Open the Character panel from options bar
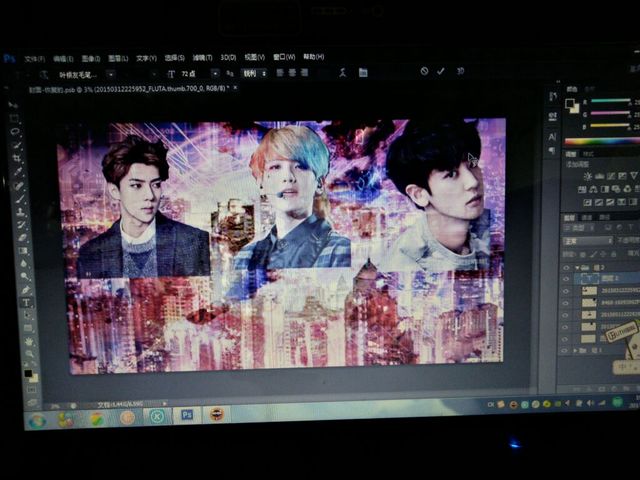Viewport: 640px width, 480px height. click(x=363, y=73)
